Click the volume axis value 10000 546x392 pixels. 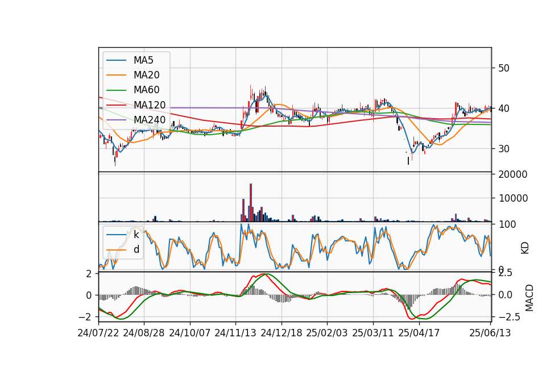513,198
